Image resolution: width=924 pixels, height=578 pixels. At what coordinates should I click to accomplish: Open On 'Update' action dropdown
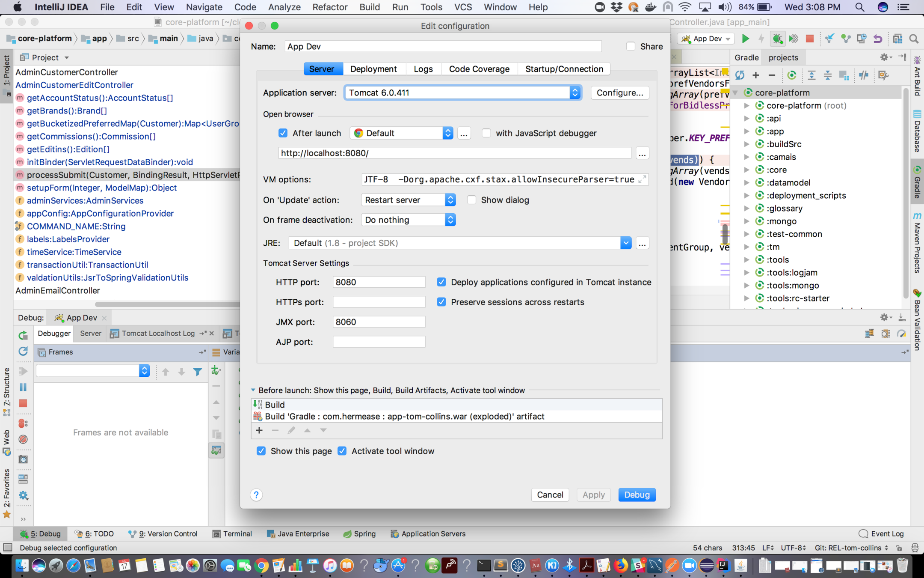tap(409, 200)
